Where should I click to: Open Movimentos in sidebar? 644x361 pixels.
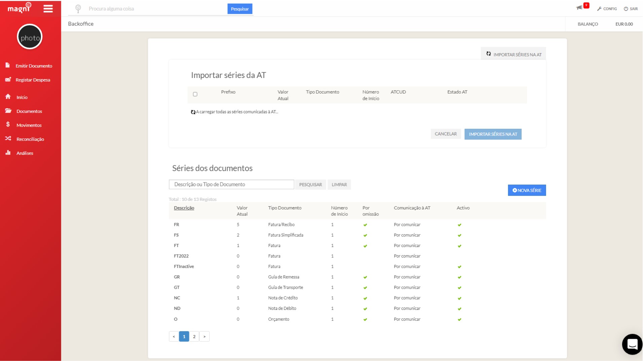click(x=24, y=125)
